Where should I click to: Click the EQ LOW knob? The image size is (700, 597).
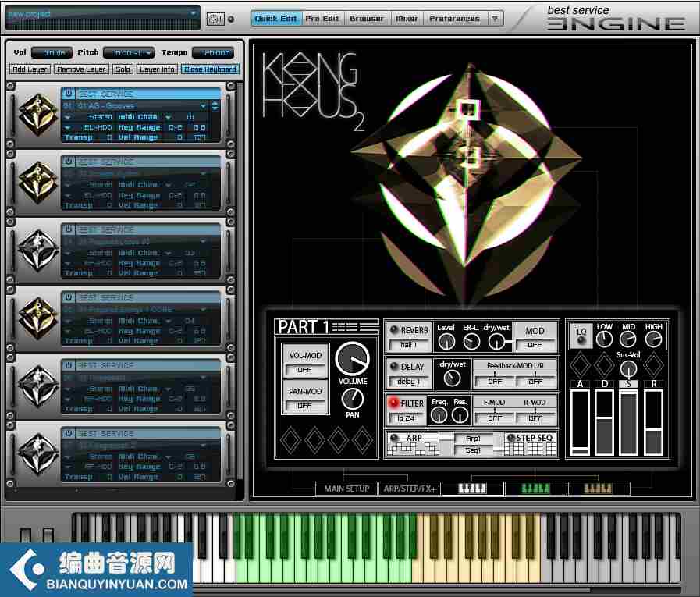point(603,339)
